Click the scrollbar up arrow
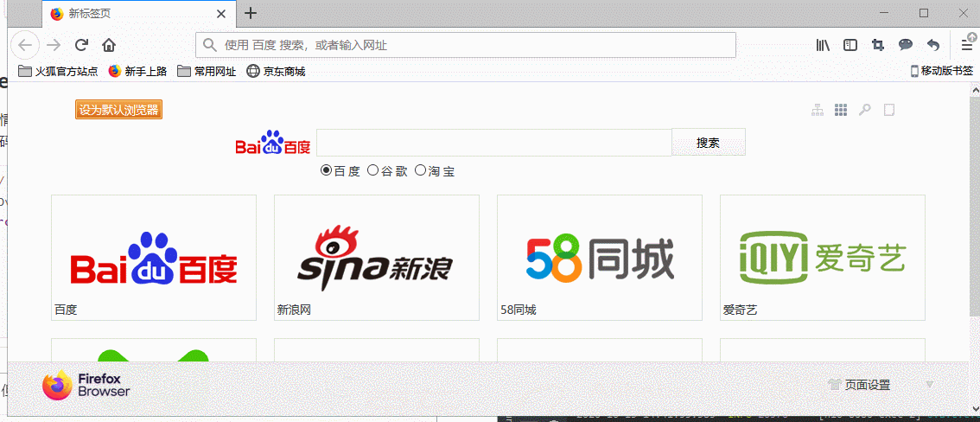 tap(974, 91)
